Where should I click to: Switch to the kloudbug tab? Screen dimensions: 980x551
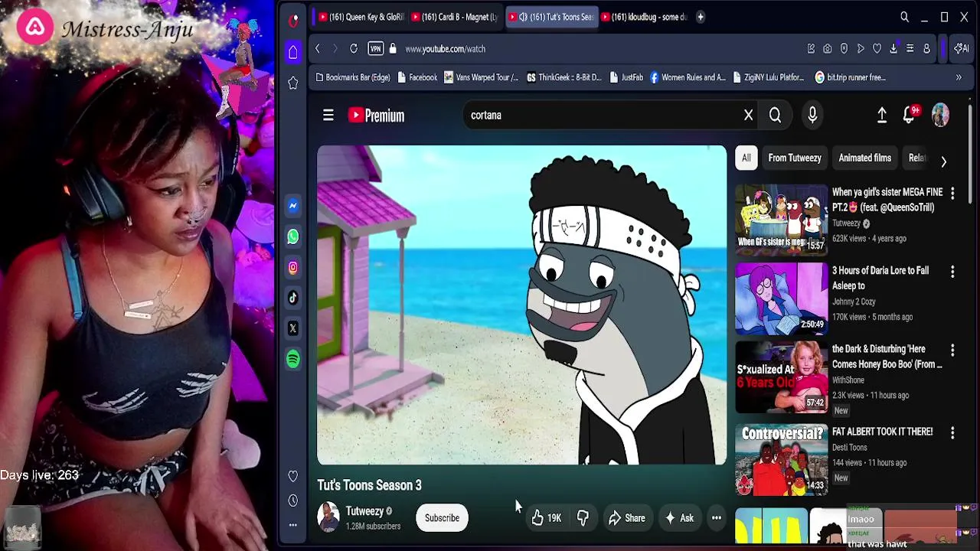[x=645, y=17]
